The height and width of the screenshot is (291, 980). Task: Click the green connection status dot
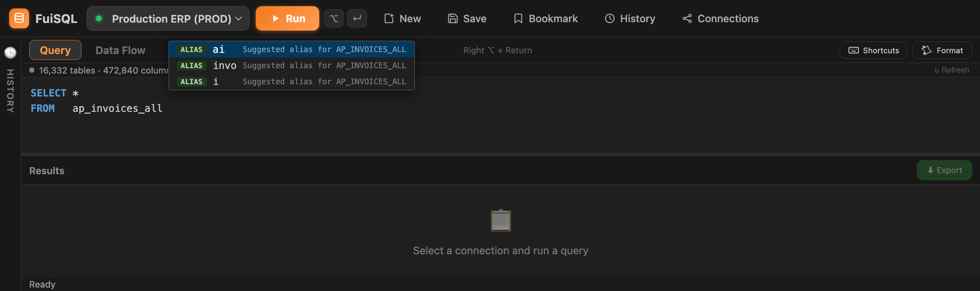tap(99, 18)
